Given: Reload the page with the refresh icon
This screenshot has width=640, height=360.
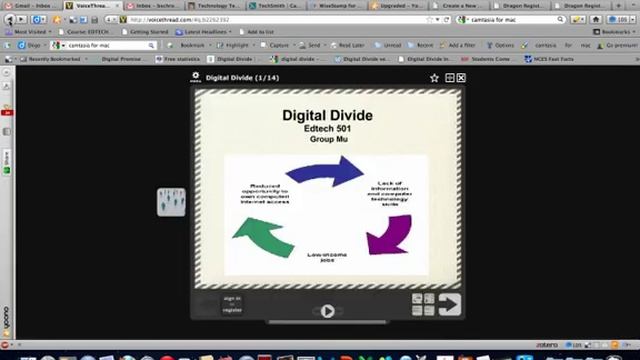Looking at the screenshot, I should click(447, 20).
